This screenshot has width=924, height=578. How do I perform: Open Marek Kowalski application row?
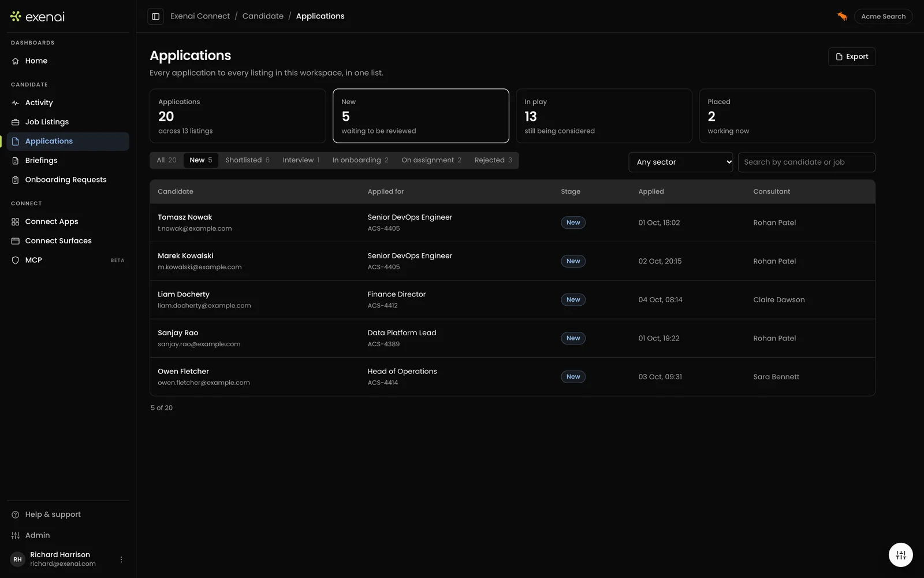(512, 261)
